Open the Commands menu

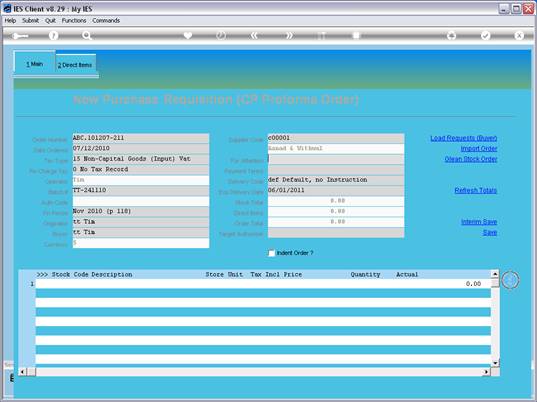(106, 21)
